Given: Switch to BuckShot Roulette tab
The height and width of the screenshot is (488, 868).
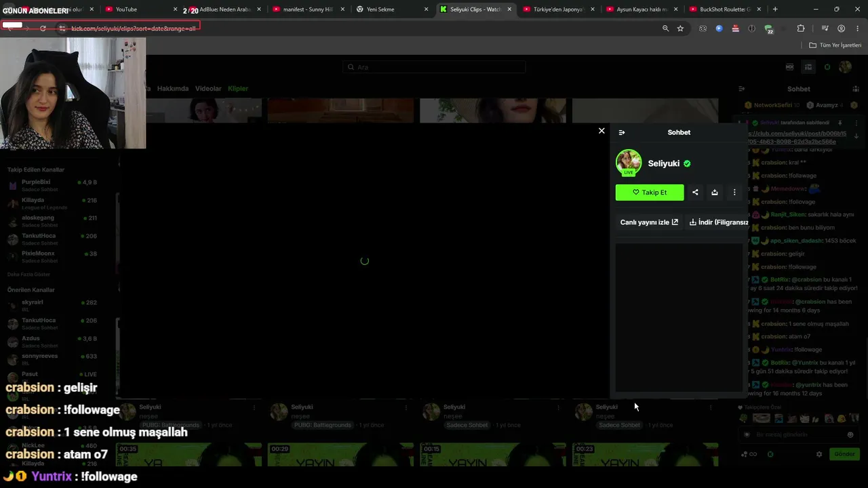Looking at the screenshot, I should click(x=726, y=9).
